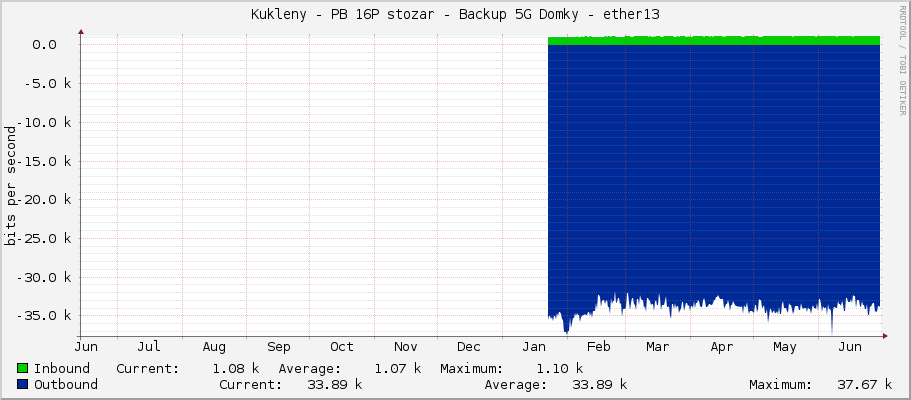Click the -30.0 k y-axis label
Screen dimensions: 911x400
click(x=45, y=277)
